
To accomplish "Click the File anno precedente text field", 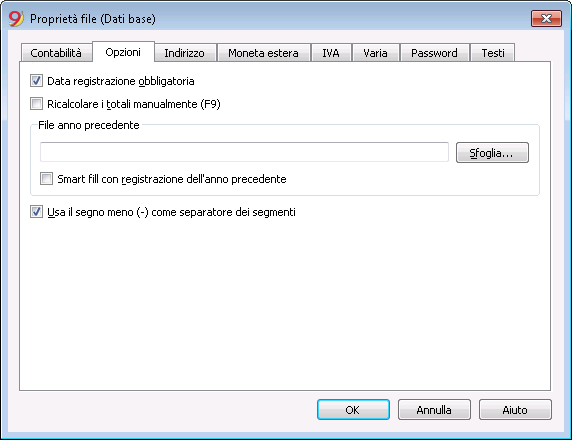I will [244, 152].
